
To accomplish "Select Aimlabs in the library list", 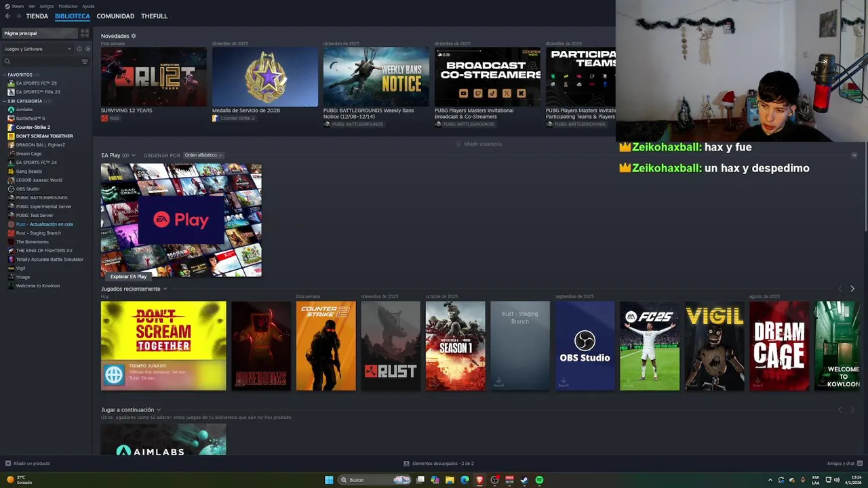I will (24, 110).
